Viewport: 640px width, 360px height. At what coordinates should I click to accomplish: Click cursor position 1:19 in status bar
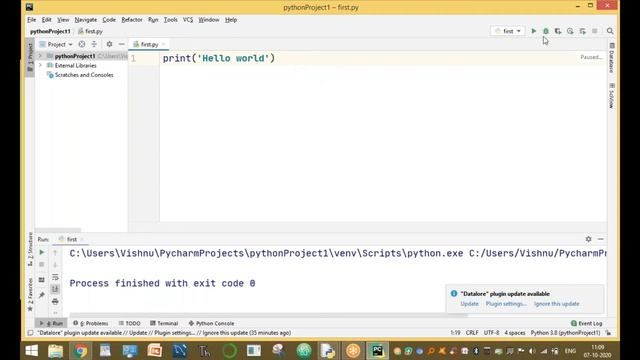click(455, 333)
